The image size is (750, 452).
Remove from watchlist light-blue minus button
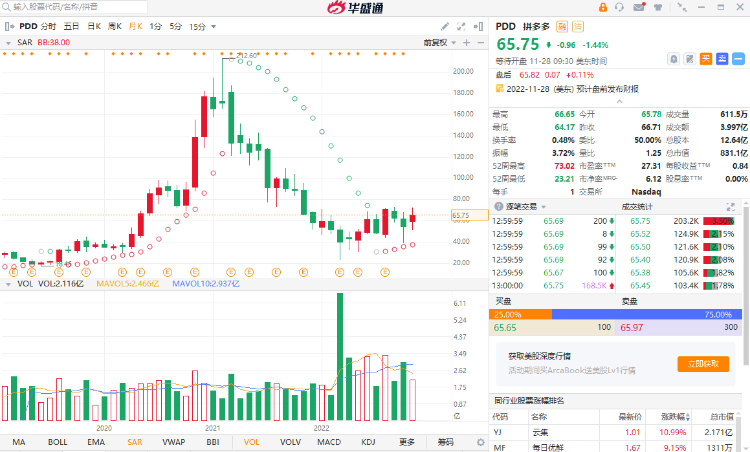coord(738,59)
